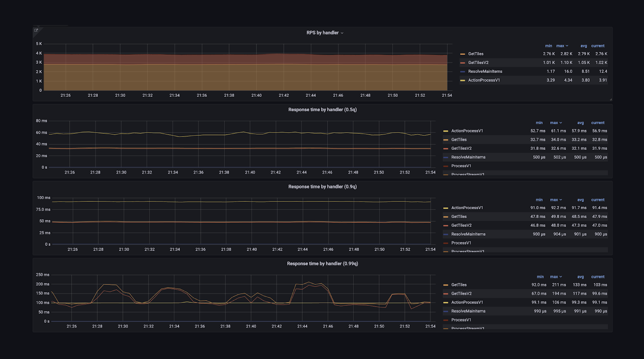Toggle ProcessV1 series in 0.99q legend

point(461,320)
